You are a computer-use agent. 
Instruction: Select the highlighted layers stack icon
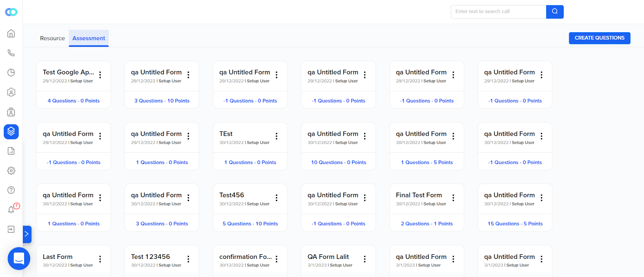point(11,131)
